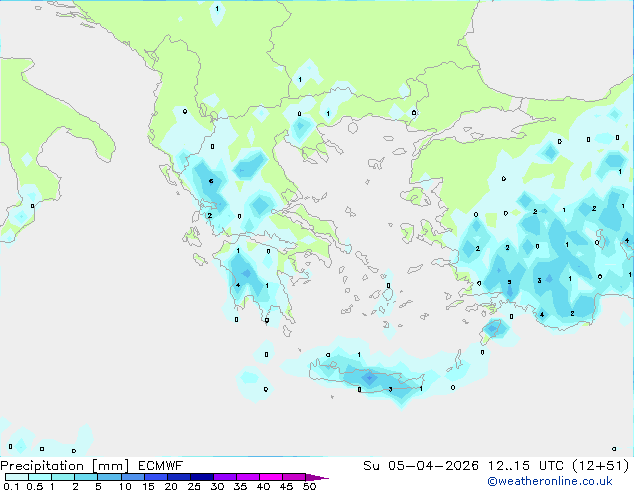This screenshot has height=490, width=634.
Task: Click the '6' precipitation value over western Greece
Action: tap(211, 181)
